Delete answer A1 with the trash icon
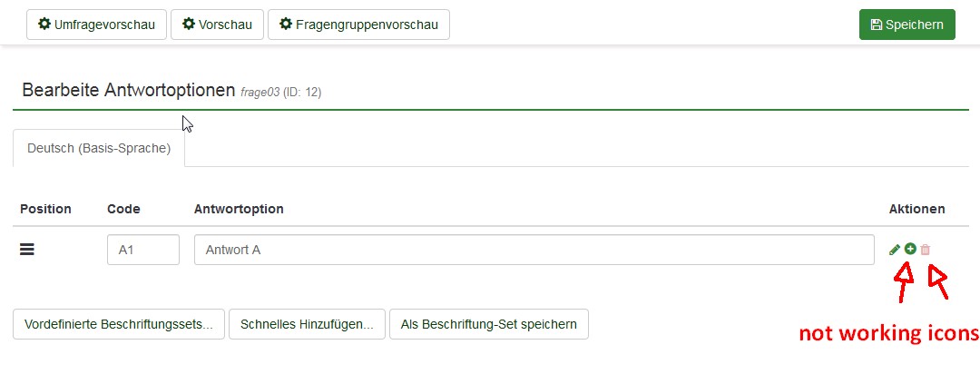Screen dimensions: 980x384 coord(926,250)
